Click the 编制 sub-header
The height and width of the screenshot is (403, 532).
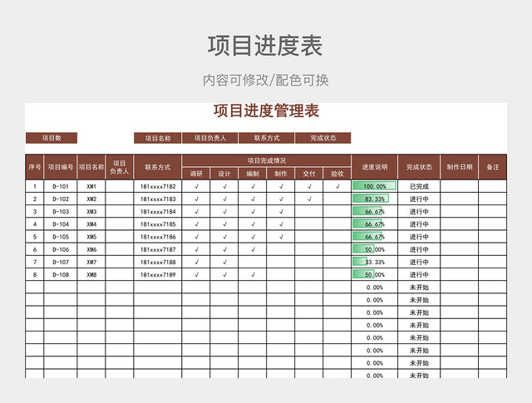(253, 174)
